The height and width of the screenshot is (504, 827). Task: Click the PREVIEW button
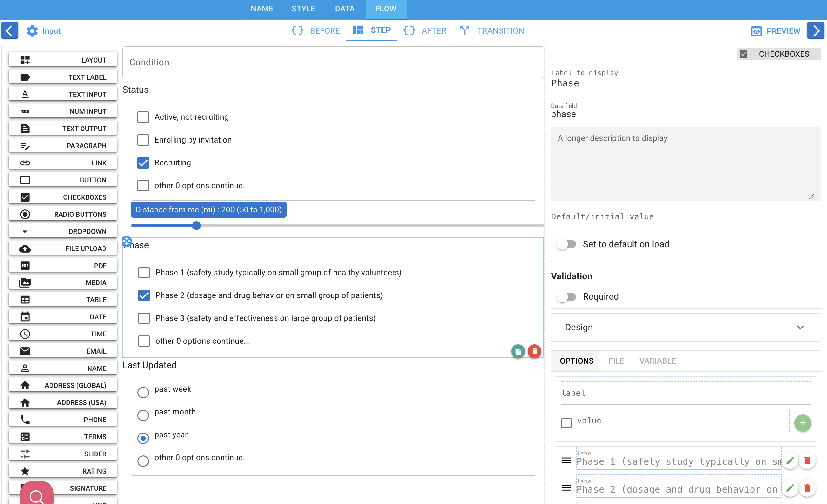click(776, 31)
